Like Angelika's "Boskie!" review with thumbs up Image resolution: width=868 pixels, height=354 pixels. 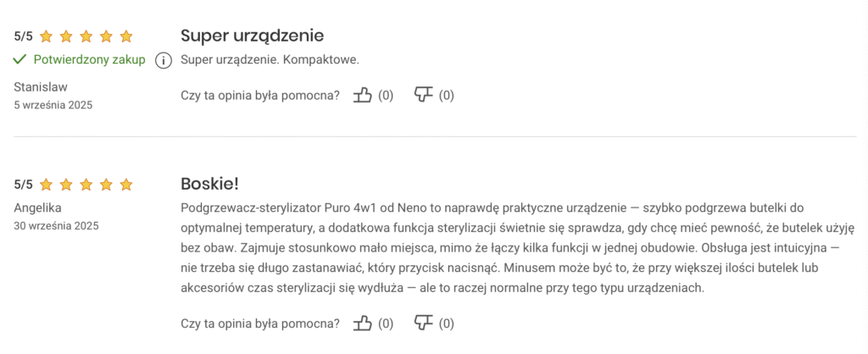[363, 323]
